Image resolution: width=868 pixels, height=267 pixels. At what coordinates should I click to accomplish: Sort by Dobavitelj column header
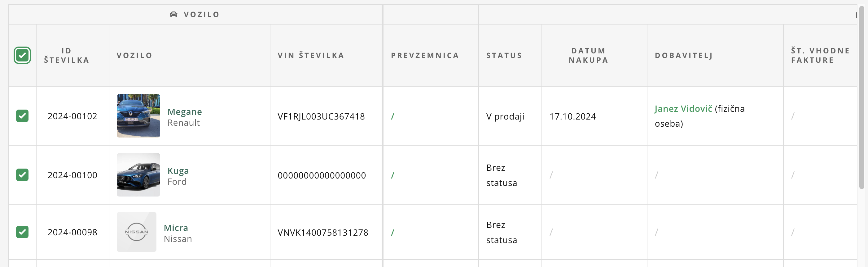[x=684, y=55]
